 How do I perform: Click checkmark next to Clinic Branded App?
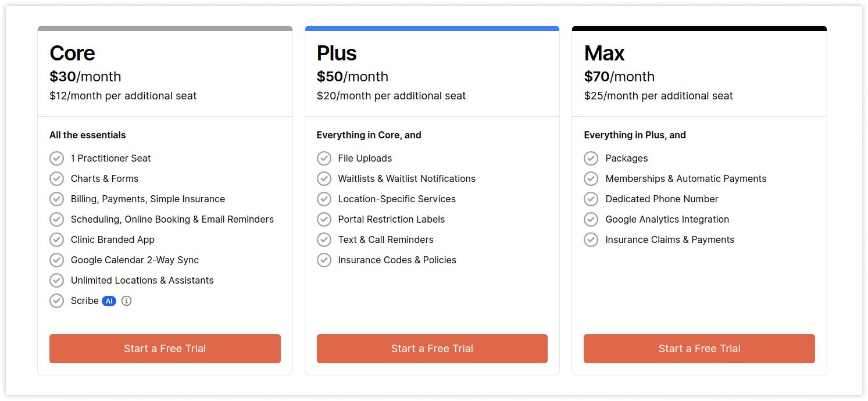coord(56,239)
